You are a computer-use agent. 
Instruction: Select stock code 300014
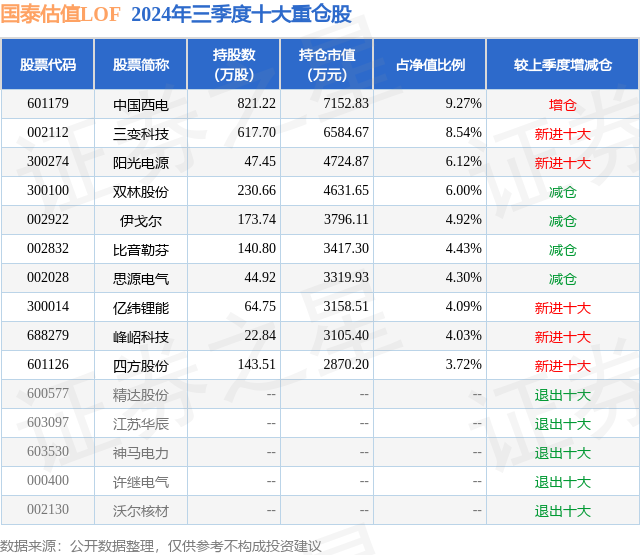point(48,306)
